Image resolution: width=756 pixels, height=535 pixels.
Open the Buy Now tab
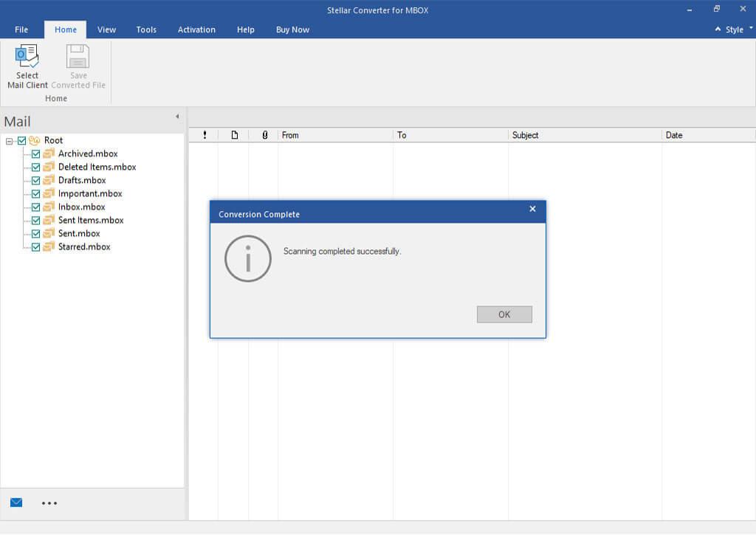[292, 30]
